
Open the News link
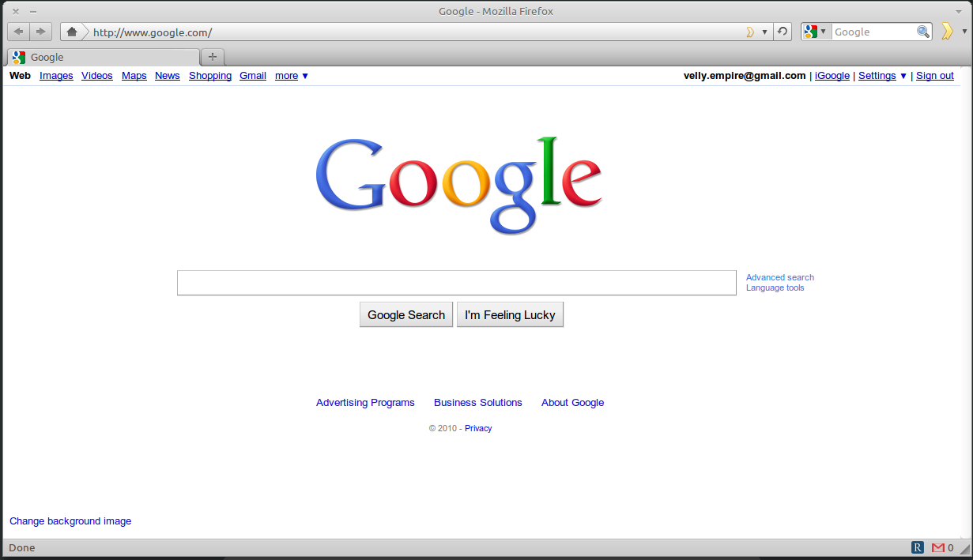(x=168, y=76)
